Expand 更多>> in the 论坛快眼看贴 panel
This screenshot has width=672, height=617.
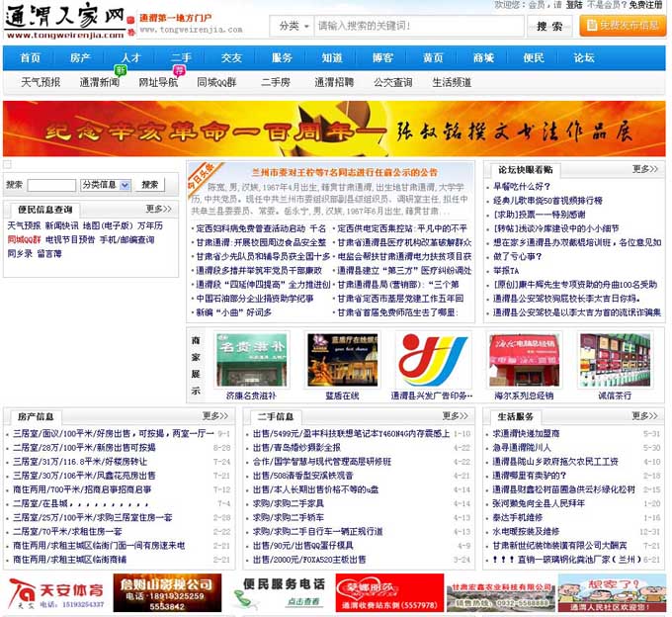click(x=645, y=169)
